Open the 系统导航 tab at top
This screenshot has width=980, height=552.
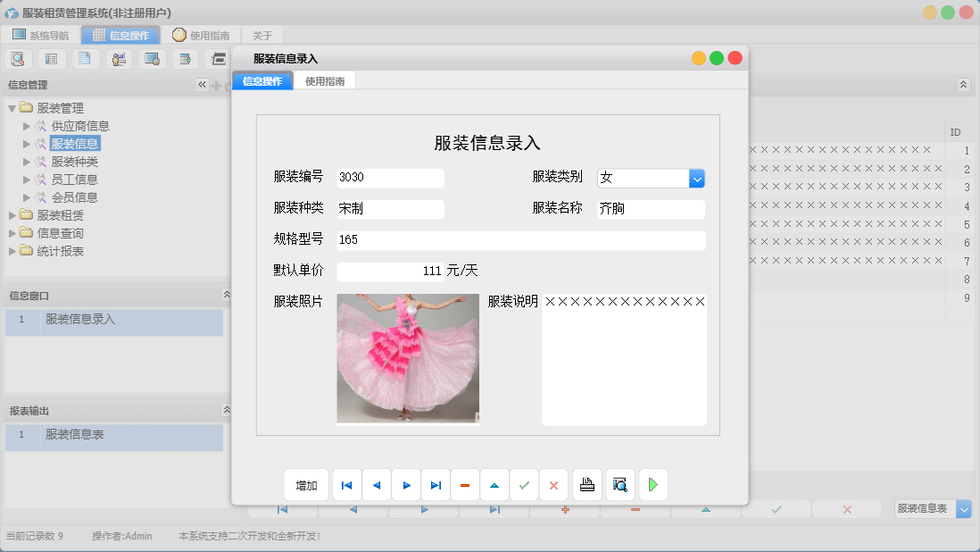tap(42, 35)
